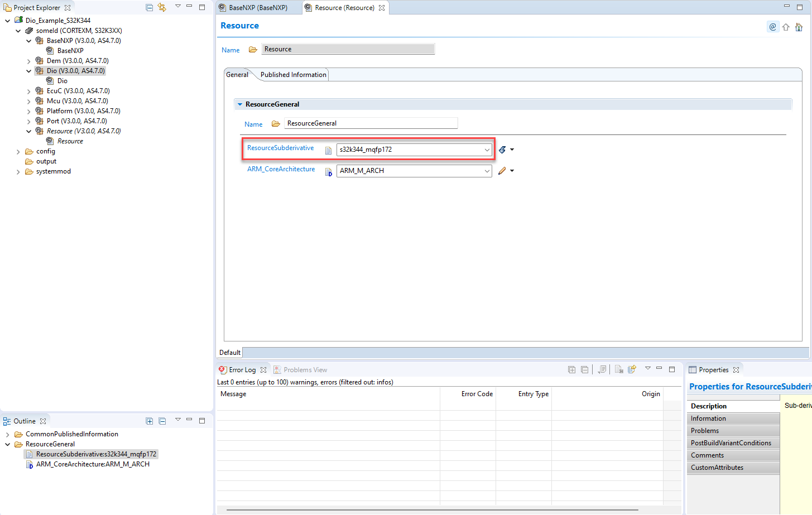Click Expand All icon in Error Log toolbar
812x515 pixels.
pyautogui.click(x=571, y=369)
